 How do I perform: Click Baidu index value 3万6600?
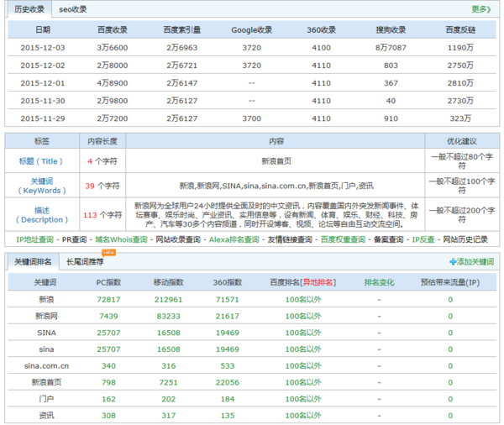pos(113,48)
